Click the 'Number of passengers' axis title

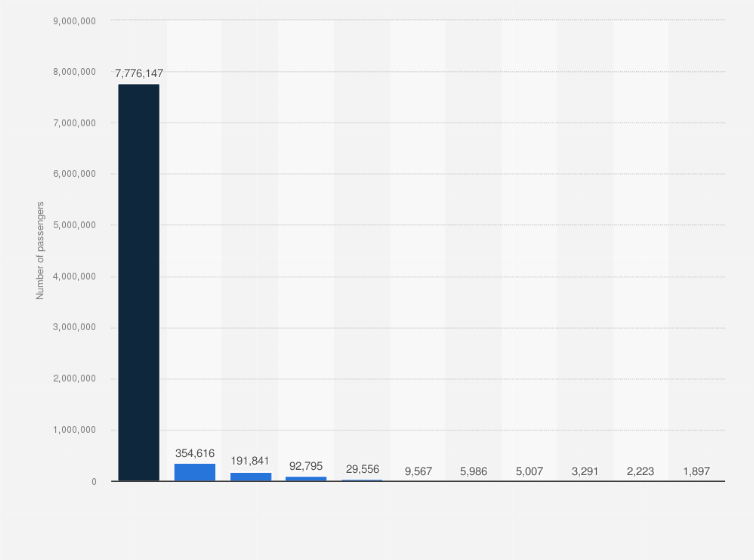[40, 250]
